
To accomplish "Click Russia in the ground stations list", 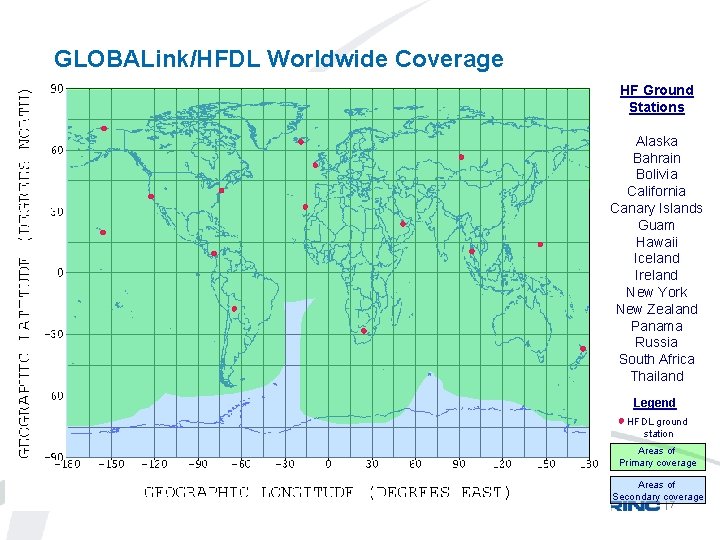I will 657,342.
